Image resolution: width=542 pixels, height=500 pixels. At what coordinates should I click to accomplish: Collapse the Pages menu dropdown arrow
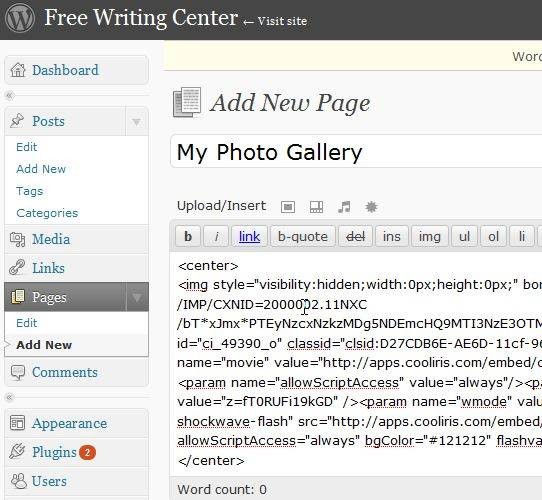pos(137,297)
